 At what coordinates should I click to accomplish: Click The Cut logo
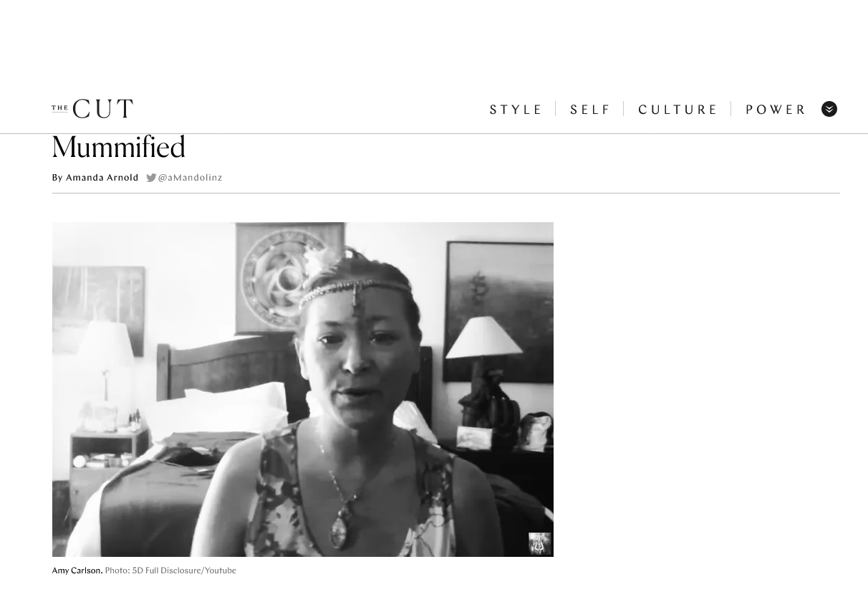click(92, 109)
